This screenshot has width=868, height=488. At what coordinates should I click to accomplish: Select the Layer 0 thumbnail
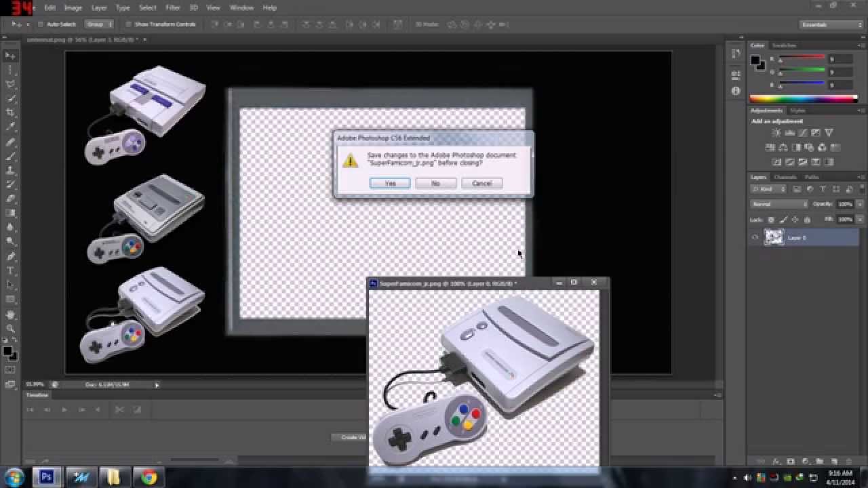[x=774, y=237]
